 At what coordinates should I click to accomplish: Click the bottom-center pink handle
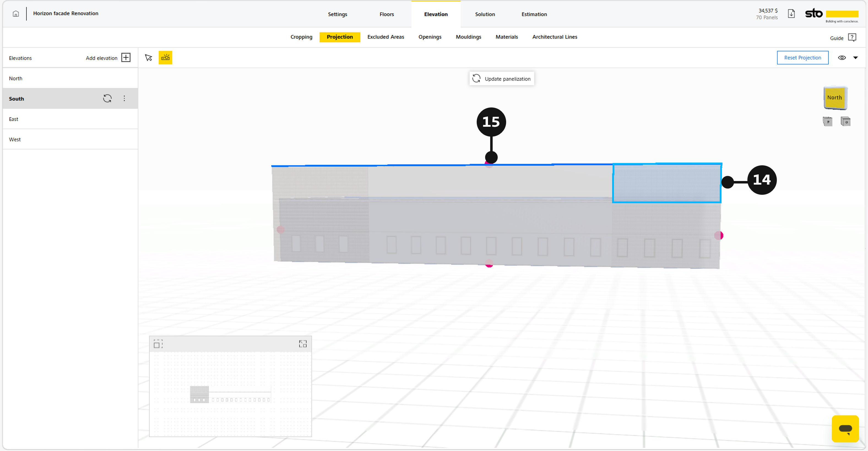(x=489, y=263)
